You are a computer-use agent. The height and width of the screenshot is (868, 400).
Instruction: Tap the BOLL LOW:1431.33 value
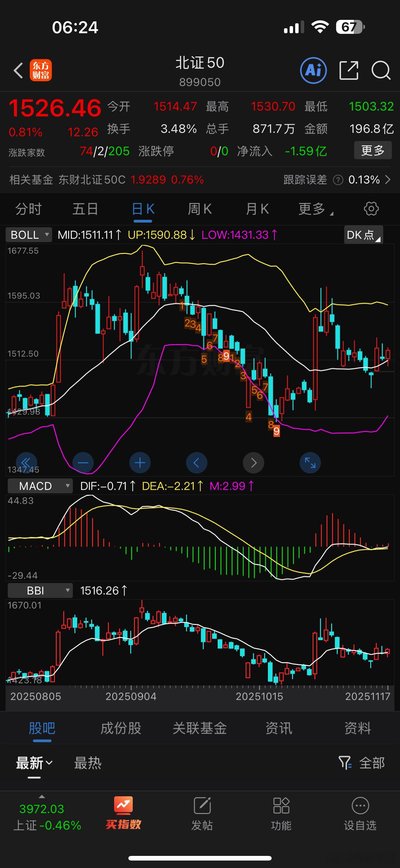click(239, 235)
